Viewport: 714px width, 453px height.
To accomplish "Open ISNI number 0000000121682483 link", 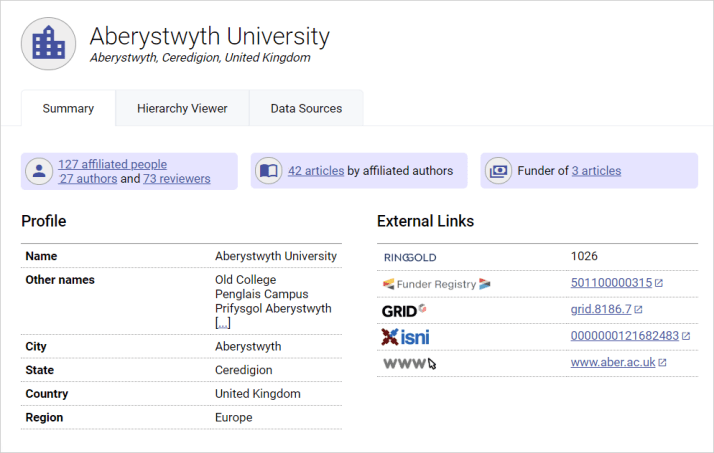I will pos(624,337).
